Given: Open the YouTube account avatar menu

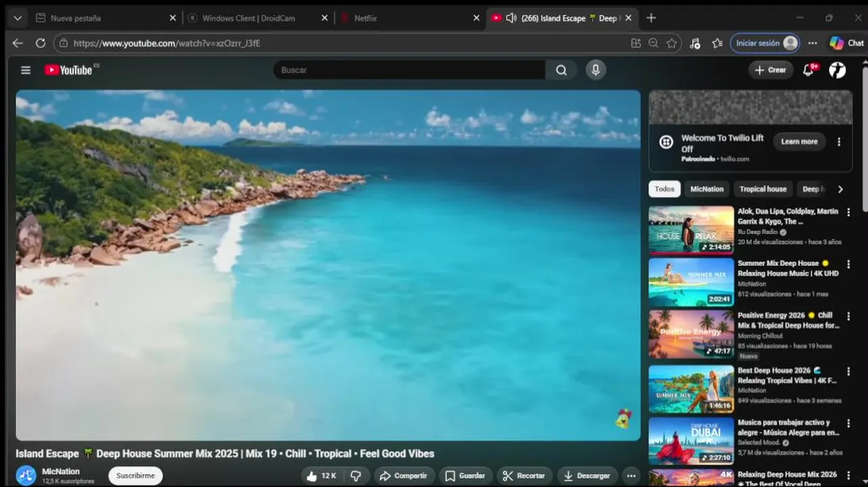Looking at the screenshot, I should click(837, 70).
